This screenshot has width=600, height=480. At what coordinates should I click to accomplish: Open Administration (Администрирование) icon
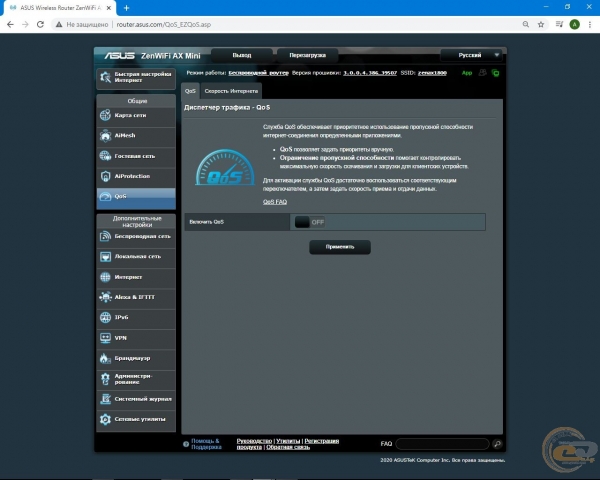point(105,379)
